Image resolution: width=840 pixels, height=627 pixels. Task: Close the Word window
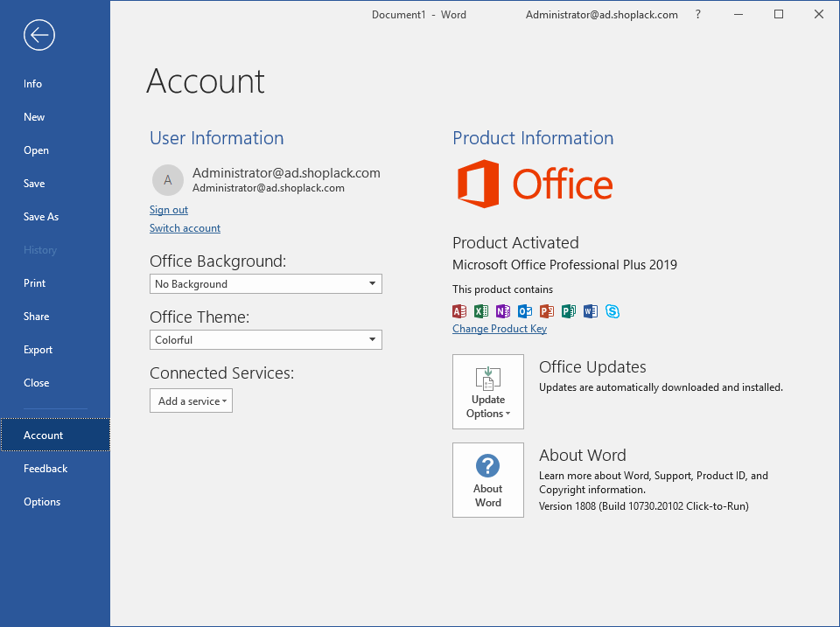(x=819, y=15)
